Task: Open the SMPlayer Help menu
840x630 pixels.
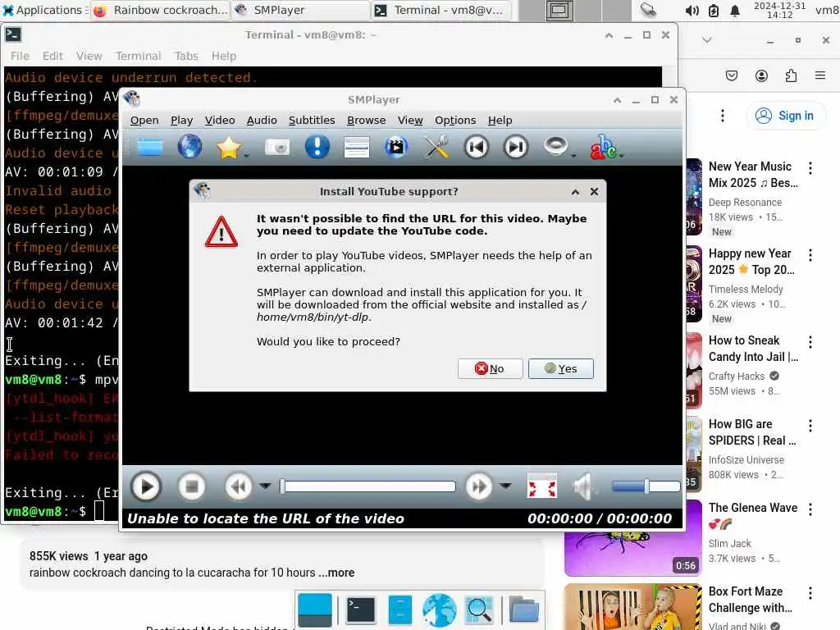Action: point(500,120)
